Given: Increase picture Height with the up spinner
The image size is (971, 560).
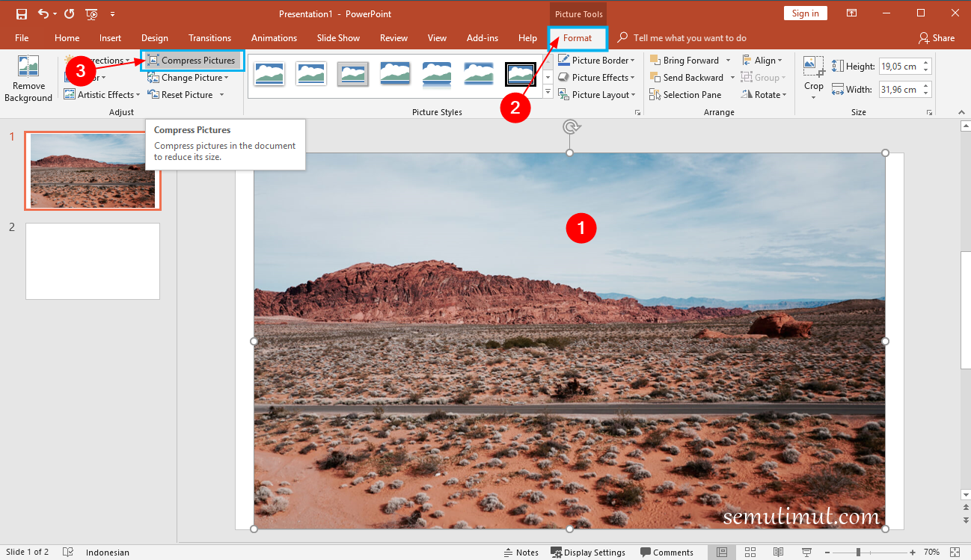Looking at the screenshot, I should (926, 63).
